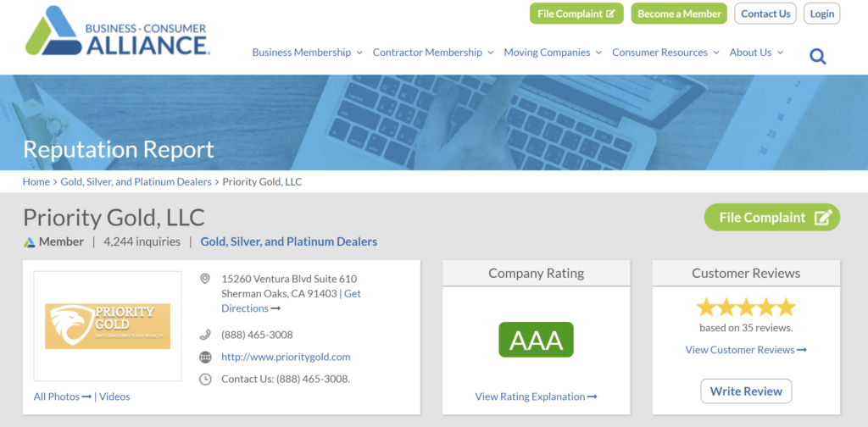Click the 'based on 35 reviews.' text

[x=746, y=327]
